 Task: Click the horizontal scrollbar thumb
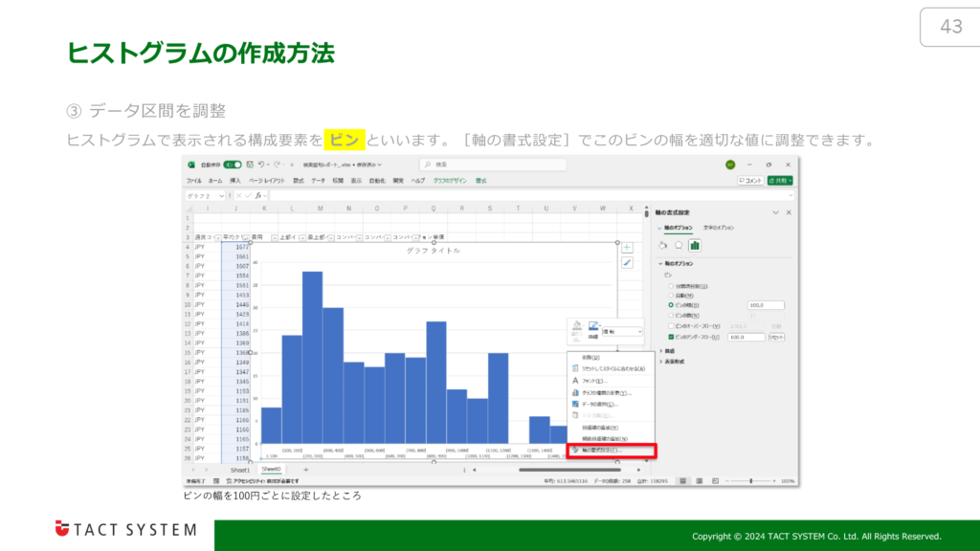point(569,470)
